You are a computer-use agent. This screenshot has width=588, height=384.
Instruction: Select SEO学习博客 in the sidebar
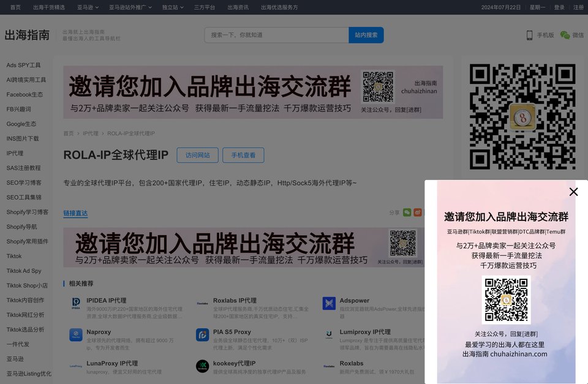(24, 183)
